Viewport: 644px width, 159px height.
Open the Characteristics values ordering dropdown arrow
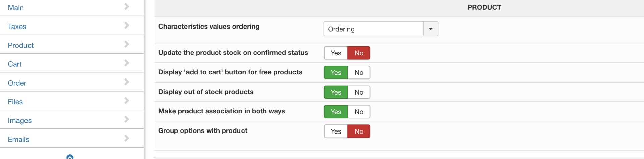coord(431,29)
